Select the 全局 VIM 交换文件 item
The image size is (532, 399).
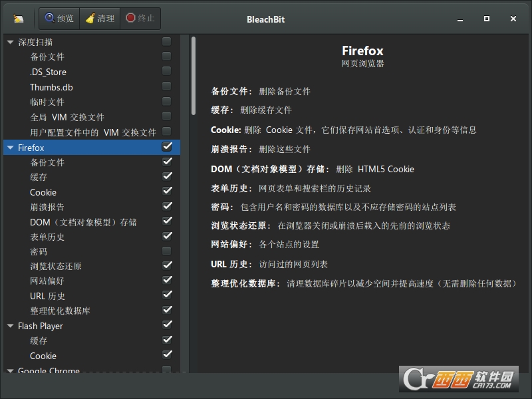[67, 118]
